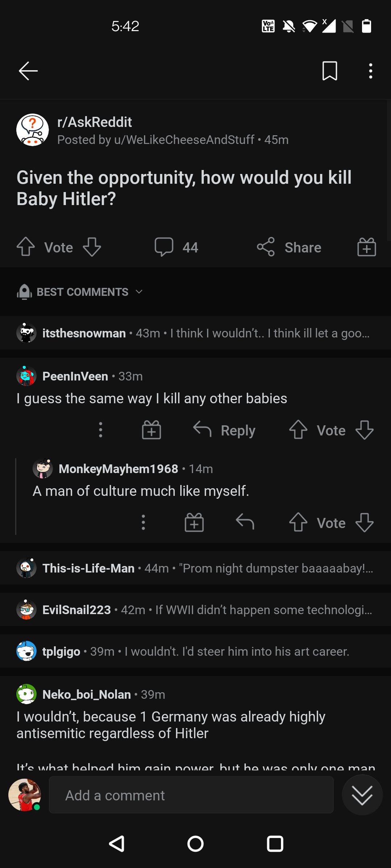391x868 pixels.
Task: Tap the back arrow at top left
Action: tap(27, 71)
